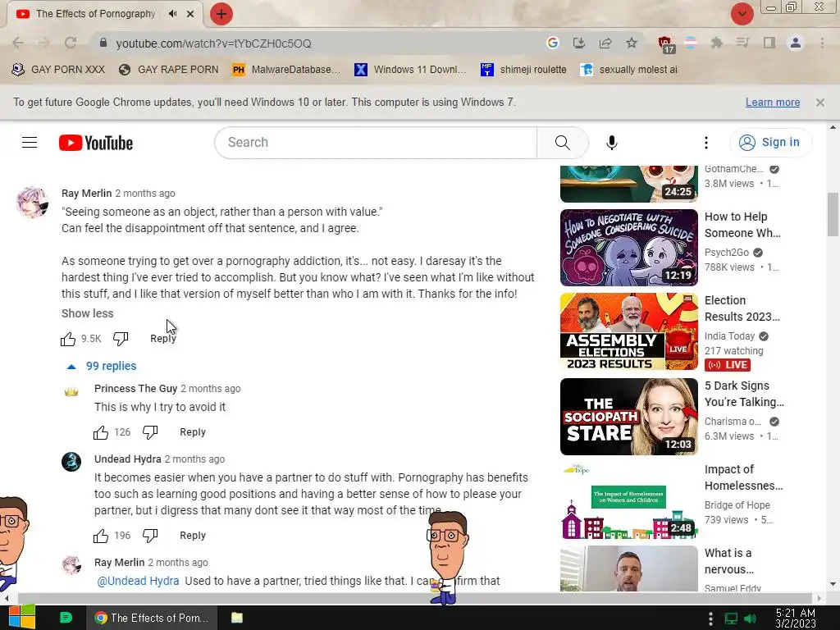Screen dimensions: 840x630
Task: Open How to Help Someone video thumbnail
Action: (629, 248)
